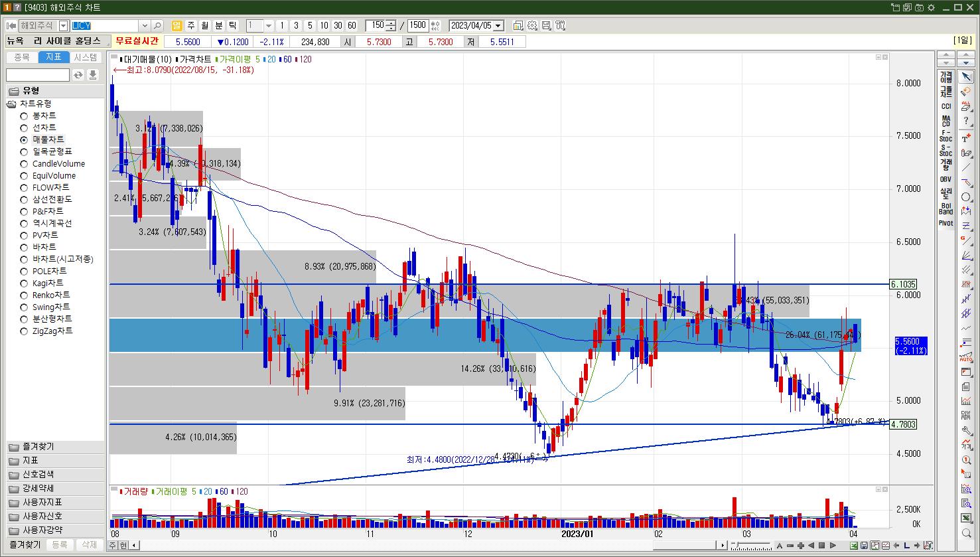Open the tools icon next to save in top toolbar
Image resolution: width=980 pixels, height=557 pixels.
[x=561, y=25]
